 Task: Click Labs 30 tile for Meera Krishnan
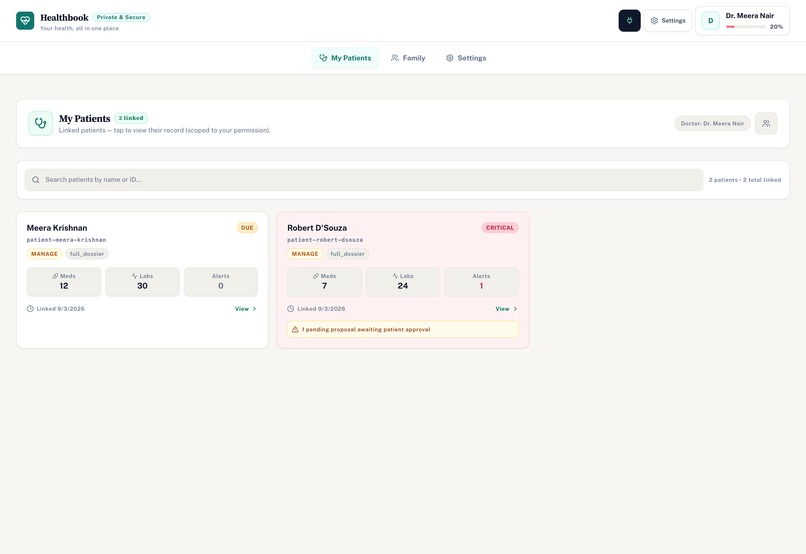tap(142, 282)
